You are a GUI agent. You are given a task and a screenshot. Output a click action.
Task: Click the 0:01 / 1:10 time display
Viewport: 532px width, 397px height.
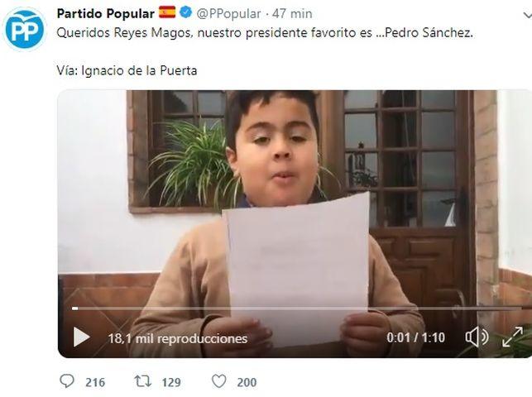(415, 337)
